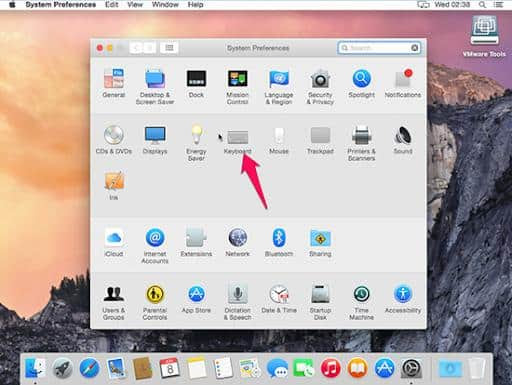This screenshot has width=512, height=385.
Task: Open the Edit menu
Action: 112,5
